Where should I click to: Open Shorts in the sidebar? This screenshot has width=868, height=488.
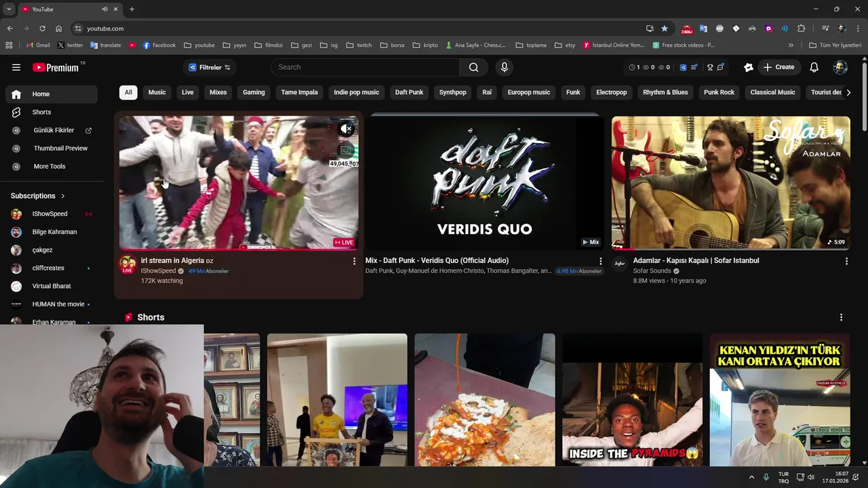pyautogui.click(x=52, y=112)
